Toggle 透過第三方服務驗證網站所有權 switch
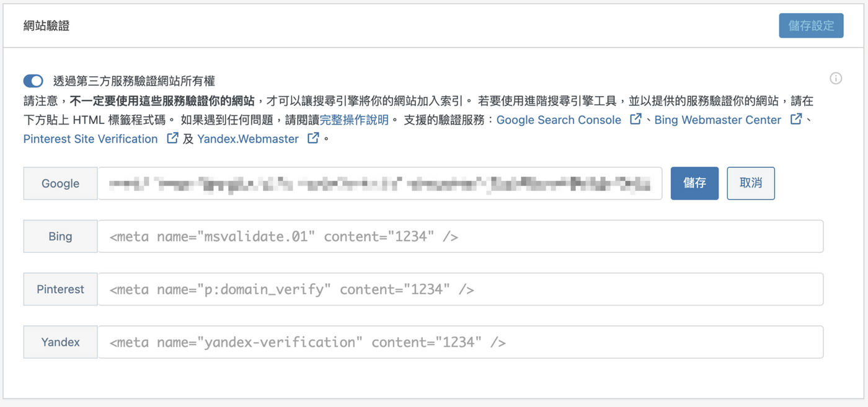 pos(33,81)
